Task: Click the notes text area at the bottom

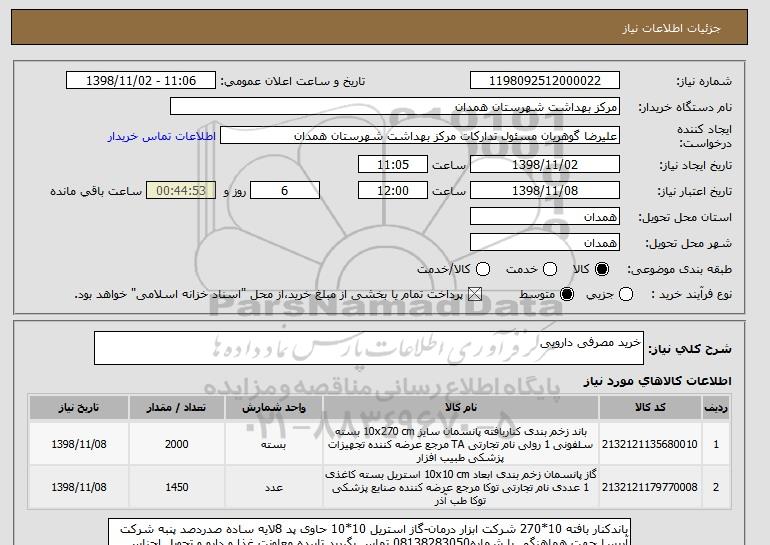Action: point(369,532)
